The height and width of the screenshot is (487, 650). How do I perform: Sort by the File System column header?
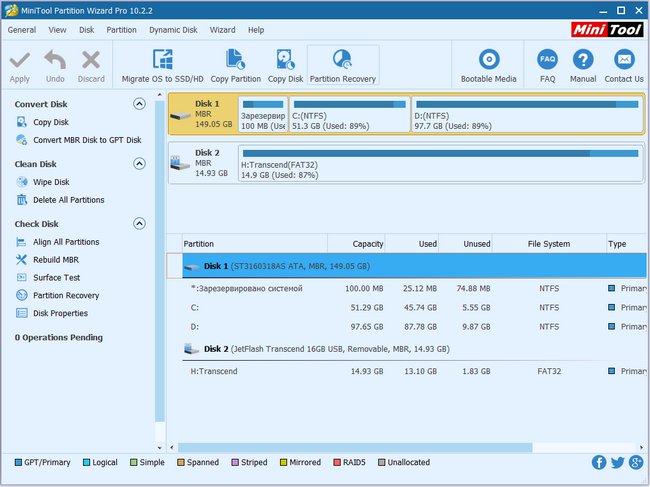tap(549, 244)
